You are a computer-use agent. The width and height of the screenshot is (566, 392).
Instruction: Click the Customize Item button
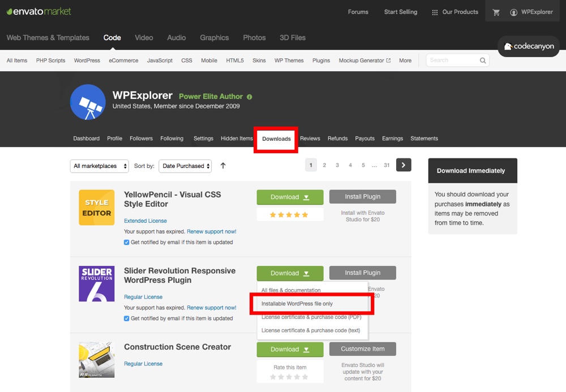pyautogui.click(x=362, y=348)
